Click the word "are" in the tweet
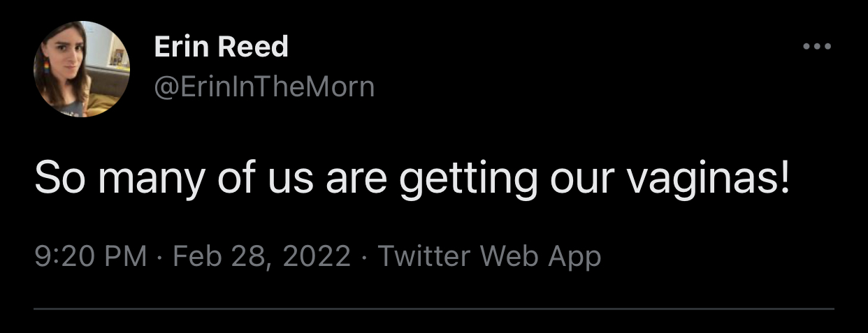The height and width of the screenshot is (333, 868). point(356,178)
